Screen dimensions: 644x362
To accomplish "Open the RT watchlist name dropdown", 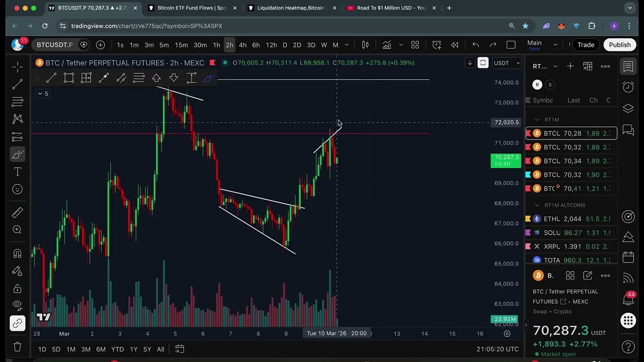I will point(545,66).
